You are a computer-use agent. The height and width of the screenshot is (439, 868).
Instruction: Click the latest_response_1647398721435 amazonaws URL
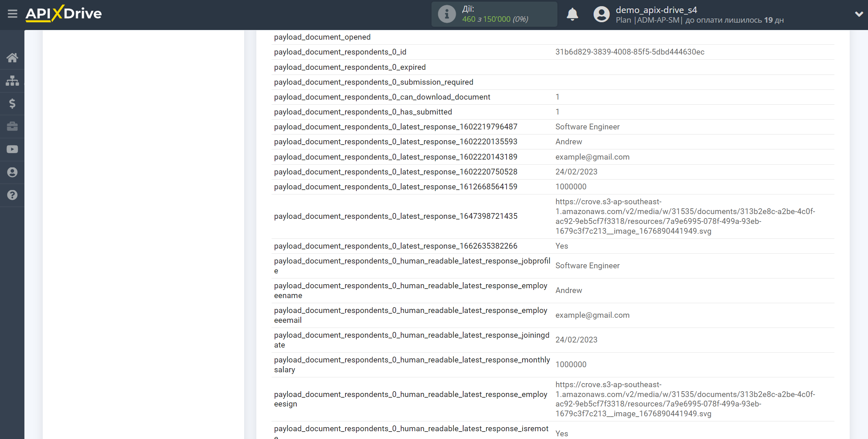pyautogui.click(x=685, y=216)
